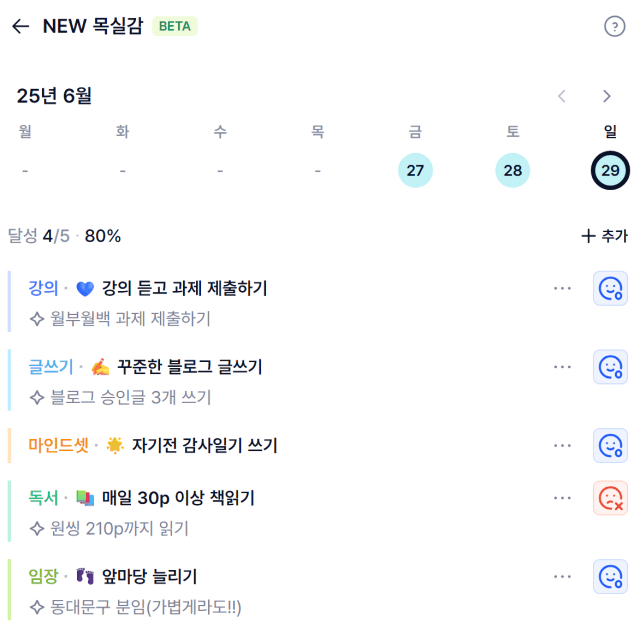Open more options for 꾸준한 블로그 글쓰기
The image size is (640, 629).
[x=562, y=367]
